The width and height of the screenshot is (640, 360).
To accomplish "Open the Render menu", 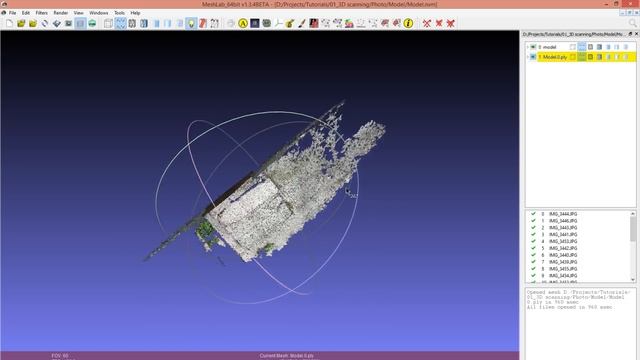I will (61, 13).
